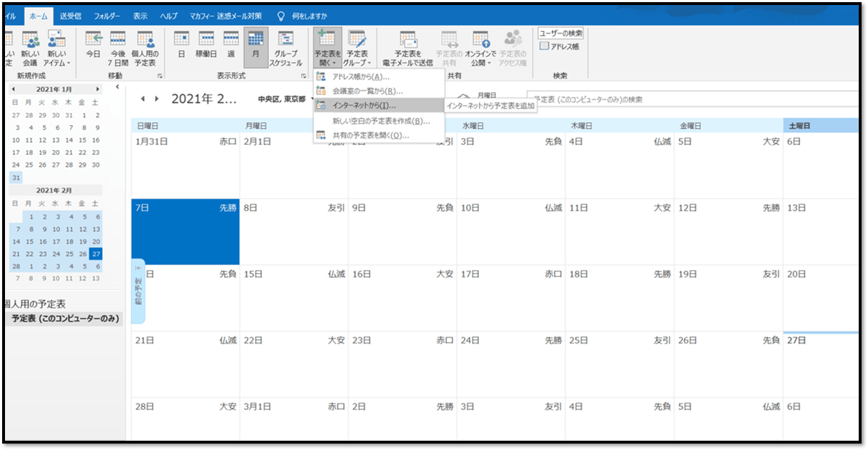Select February 27 in mini calendar
Viewport: 868px width, 450px height.
tap(96, 254)
